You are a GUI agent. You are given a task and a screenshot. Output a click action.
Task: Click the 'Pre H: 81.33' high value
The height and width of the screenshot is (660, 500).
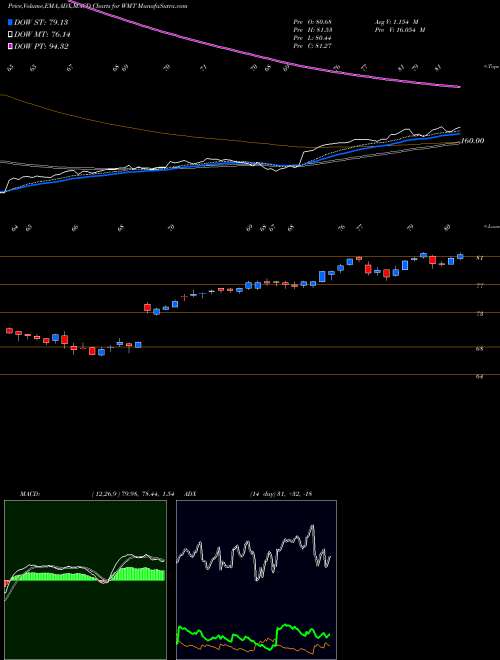(x=314, y=30)
